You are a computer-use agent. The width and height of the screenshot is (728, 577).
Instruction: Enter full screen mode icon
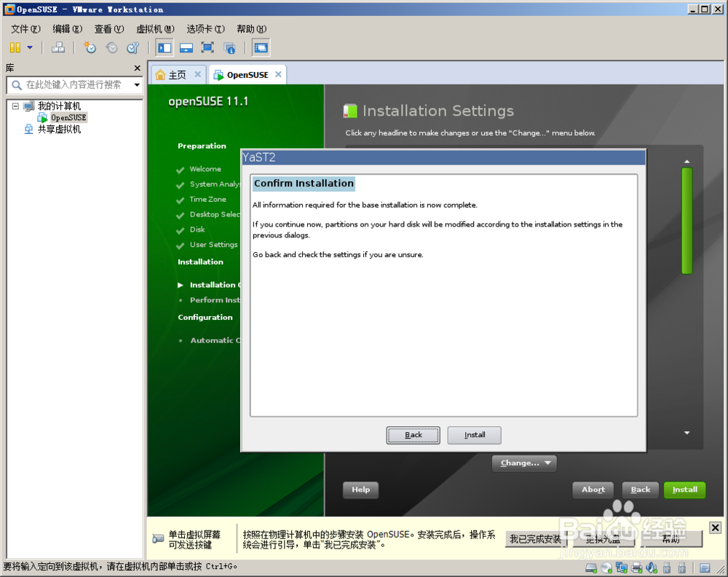click(x=207, y=47)
